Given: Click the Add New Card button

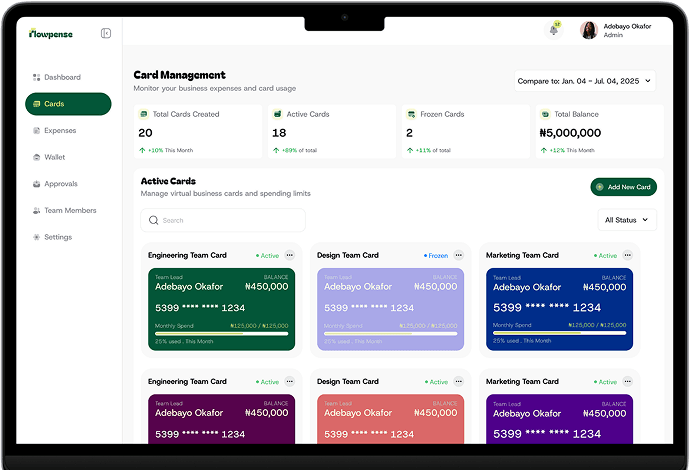Looking at the screenshot, I should (x=623, y=187).
